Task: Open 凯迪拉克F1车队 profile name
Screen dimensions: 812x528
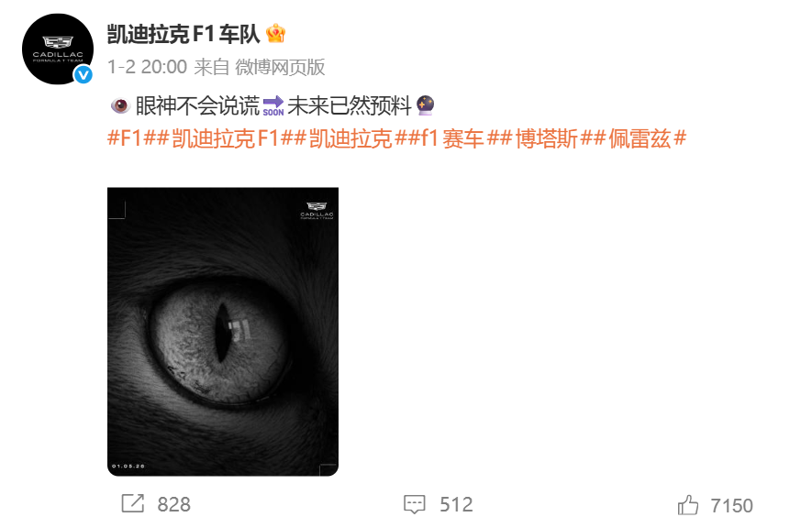Action: [x=184, y=34]
